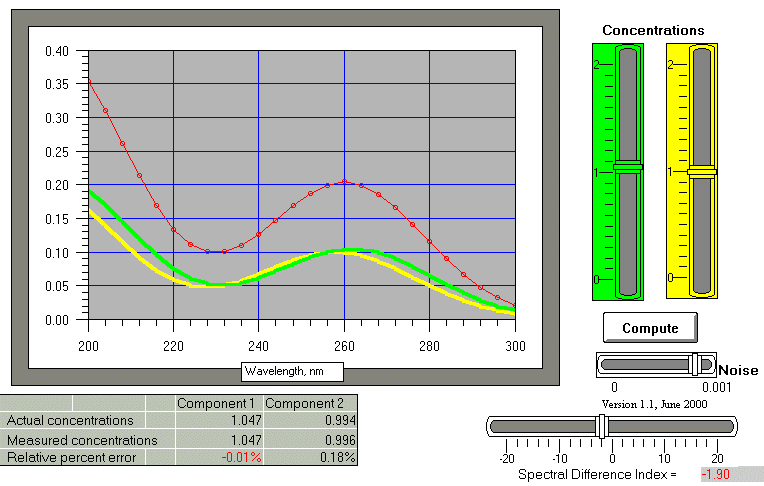The image size is (764, 486).
Task: Click the Concentrations heading above the sliders
Action: (653, 30)
